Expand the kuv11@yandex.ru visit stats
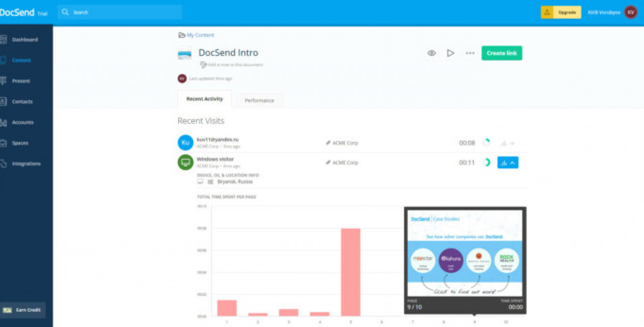The height and width of the screenshot is (327, 644). (x=508, y=143)
